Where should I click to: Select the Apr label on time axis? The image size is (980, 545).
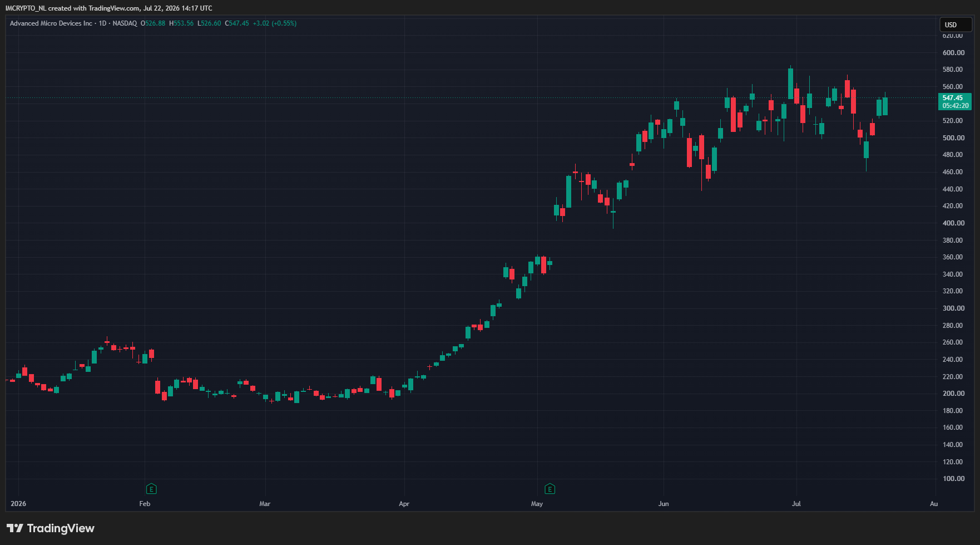(x=404, y=504)
